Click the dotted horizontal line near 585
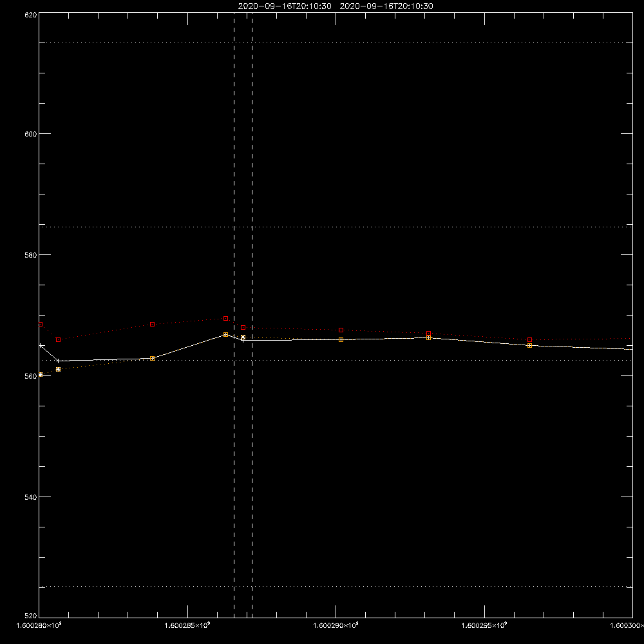The width and height of the screenshot is (644, 644). pyautogui.click(x=336, y=227)
